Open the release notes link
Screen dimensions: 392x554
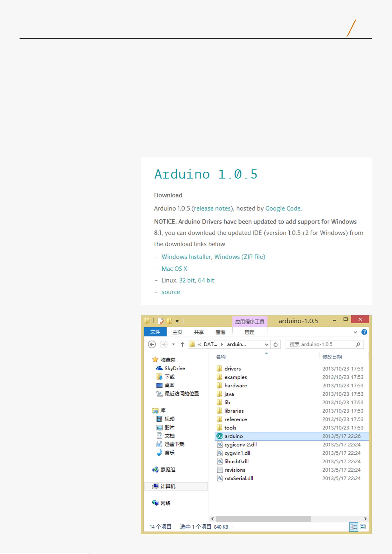click(212, 208)
